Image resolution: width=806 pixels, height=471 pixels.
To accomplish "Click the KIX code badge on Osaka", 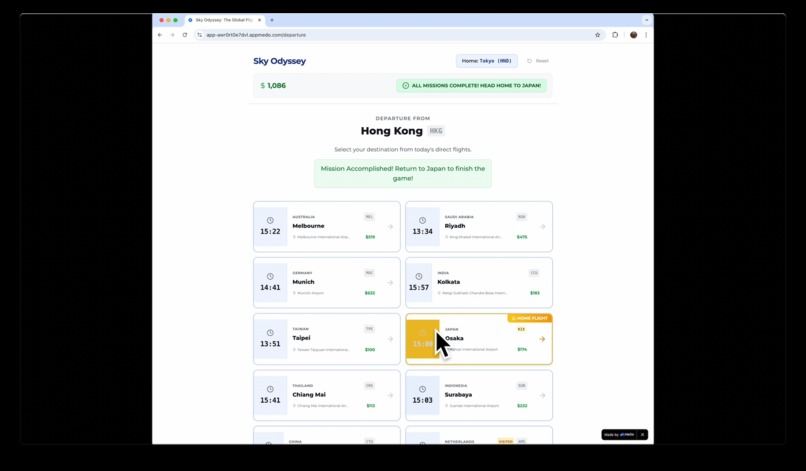I will [x=521, y=329].
